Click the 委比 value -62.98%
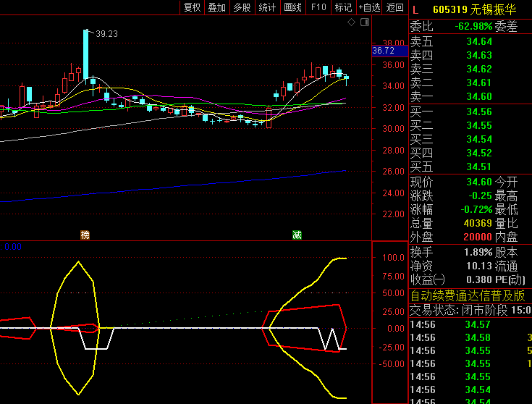This screenshot has width=532, height=404. (x=473, y=26)
